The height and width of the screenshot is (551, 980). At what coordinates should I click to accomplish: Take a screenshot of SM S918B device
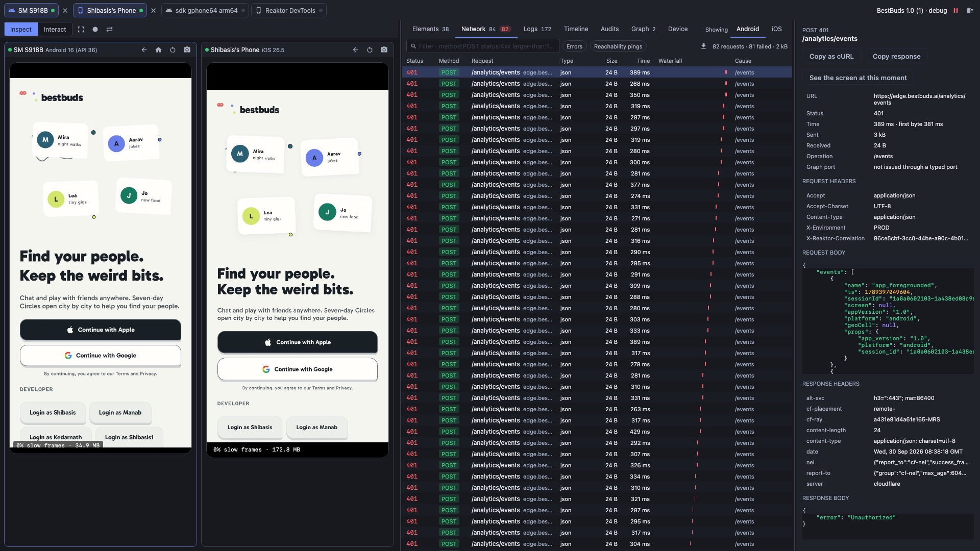click(x=187, y=50)
